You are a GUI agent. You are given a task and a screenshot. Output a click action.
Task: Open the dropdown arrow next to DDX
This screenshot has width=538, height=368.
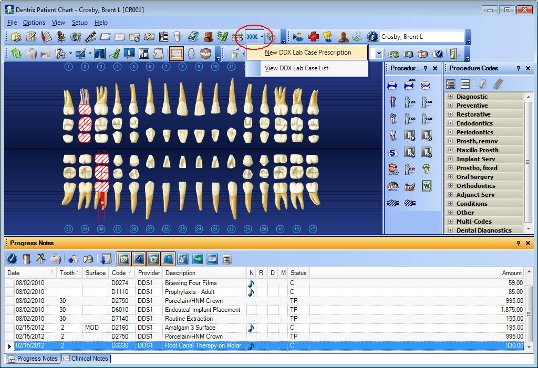pyautogui.click(x=262, y=37)
